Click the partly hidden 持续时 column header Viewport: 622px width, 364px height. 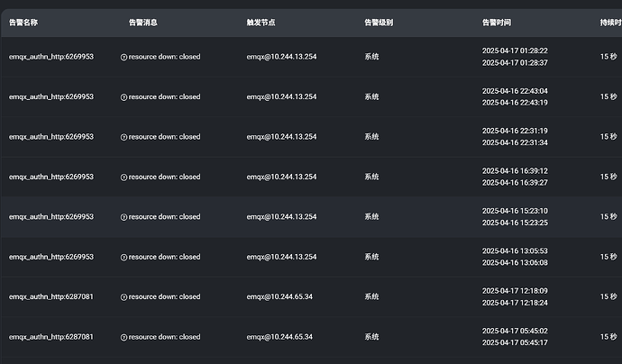[611, 23]
